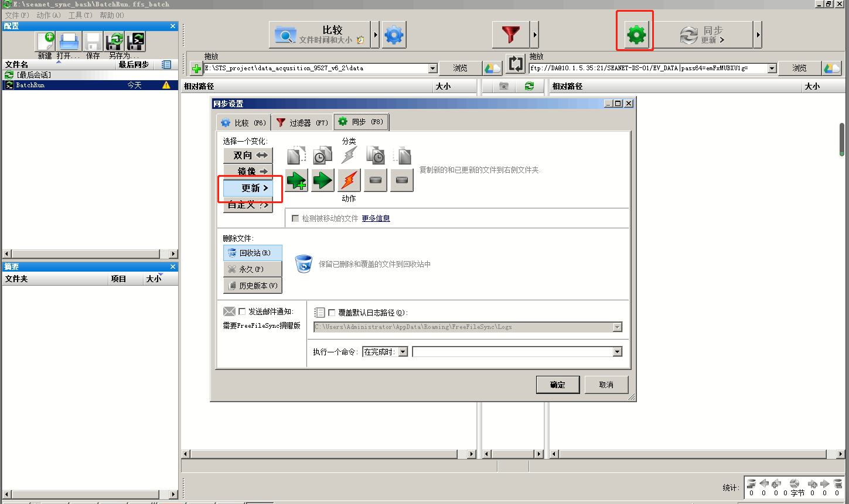Image resolution: width=849 pixels, height=504 pixels.
Task: Enable the 覆盖默认日志路径 checkbox
Action: [332, 311]
